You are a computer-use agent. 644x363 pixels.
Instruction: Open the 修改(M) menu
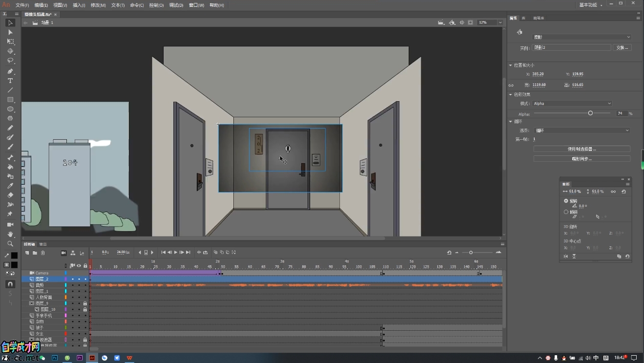click(x=98, y=5)
